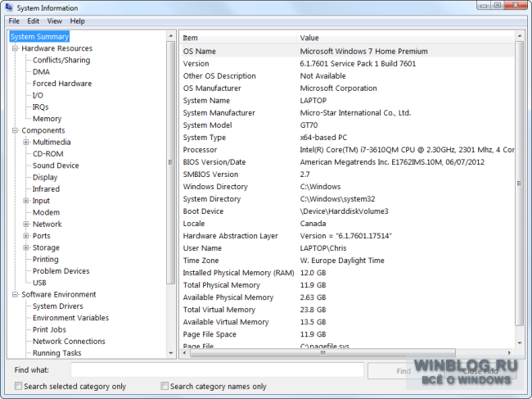Screen dimensions: 532x399
Task: Select Total Virtual Memory row
Action: point(347,310)
